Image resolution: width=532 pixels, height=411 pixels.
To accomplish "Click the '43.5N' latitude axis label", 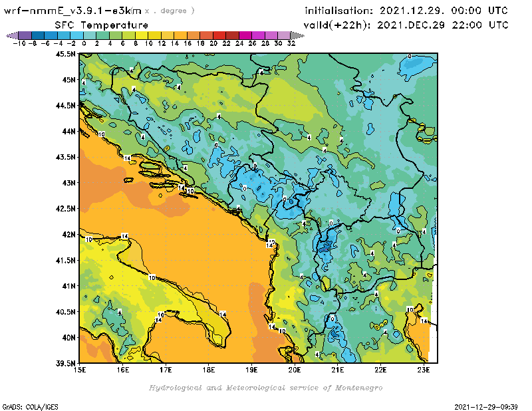I will tap(65, 157).
